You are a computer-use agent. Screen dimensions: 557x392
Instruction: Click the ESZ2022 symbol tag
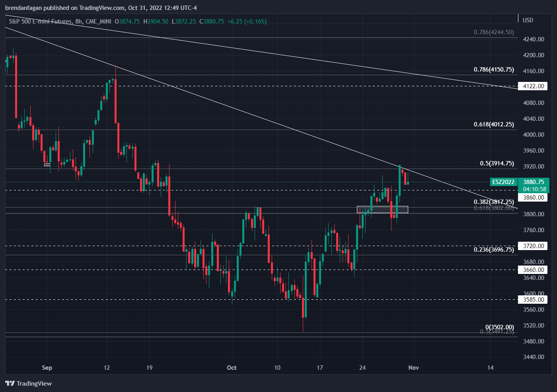coord(503,182)
